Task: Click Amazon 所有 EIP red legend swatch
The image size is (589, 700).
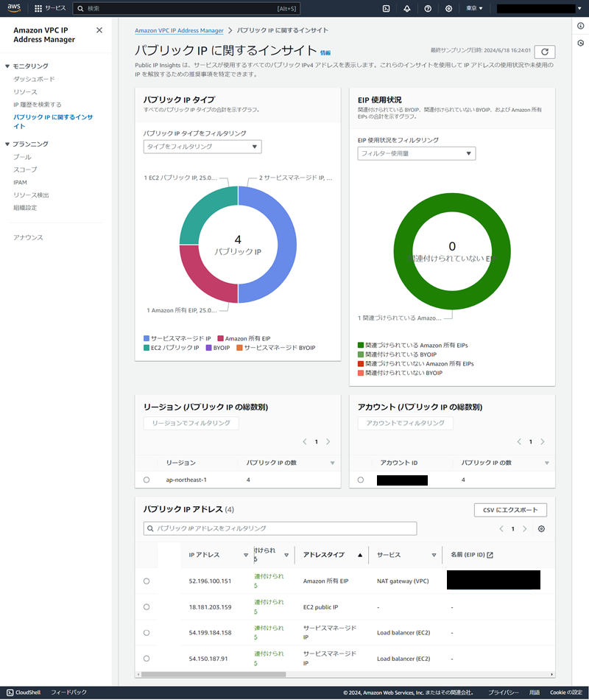Action: (x=220, y=338)
